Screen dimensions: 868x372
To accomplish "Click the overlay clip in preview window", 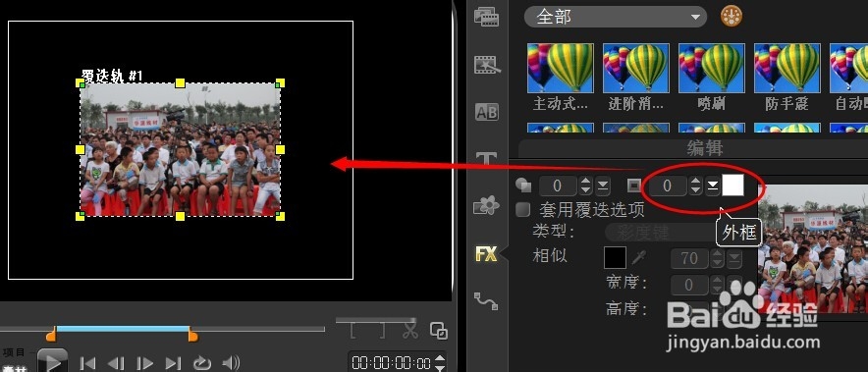I will tap(180, 149).
